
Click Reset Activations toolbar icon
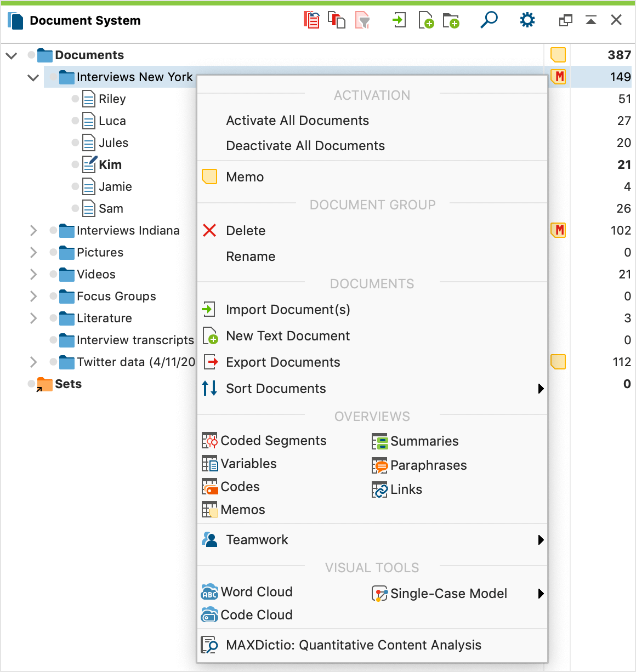coord(311,20)
